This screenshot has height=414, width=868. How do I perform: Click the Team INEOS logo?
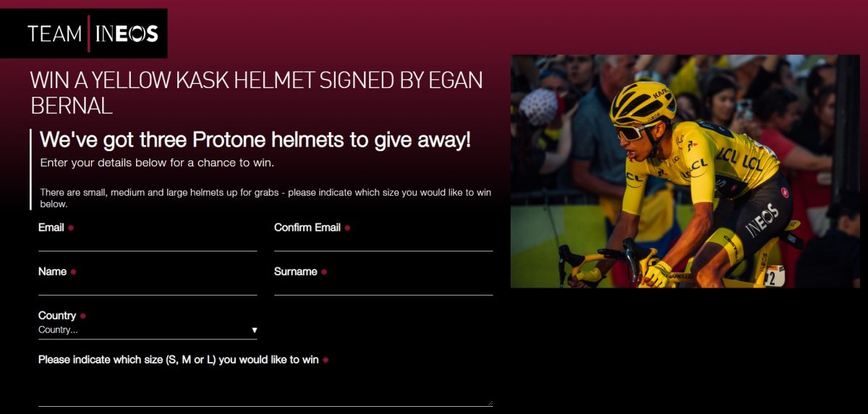[83, 33]
